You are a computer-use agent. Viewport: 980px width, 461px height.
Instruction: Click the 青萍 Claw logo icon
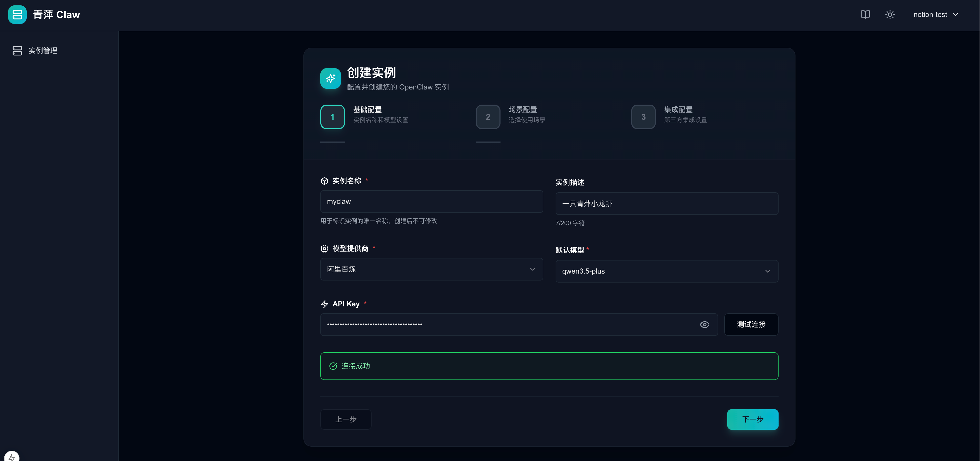[x=17, y=14]
